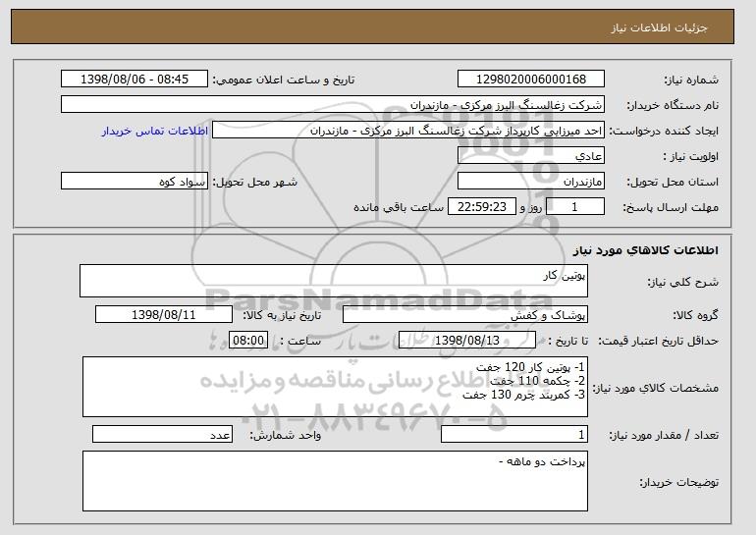The height and width of the screenshot is (535, 756).
Task: Click the label مهلت ارسال پاسخ
Action: click(671, 207)
